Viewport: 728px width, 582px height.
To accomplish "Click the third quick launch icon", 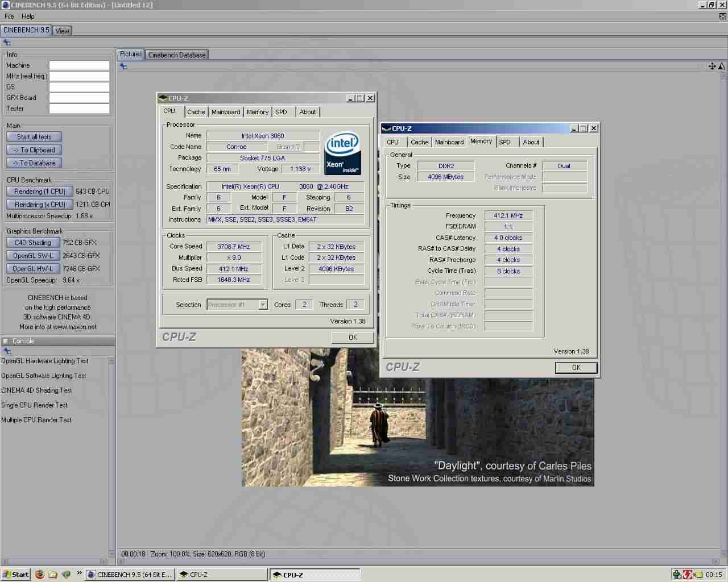I will [67, 574].
